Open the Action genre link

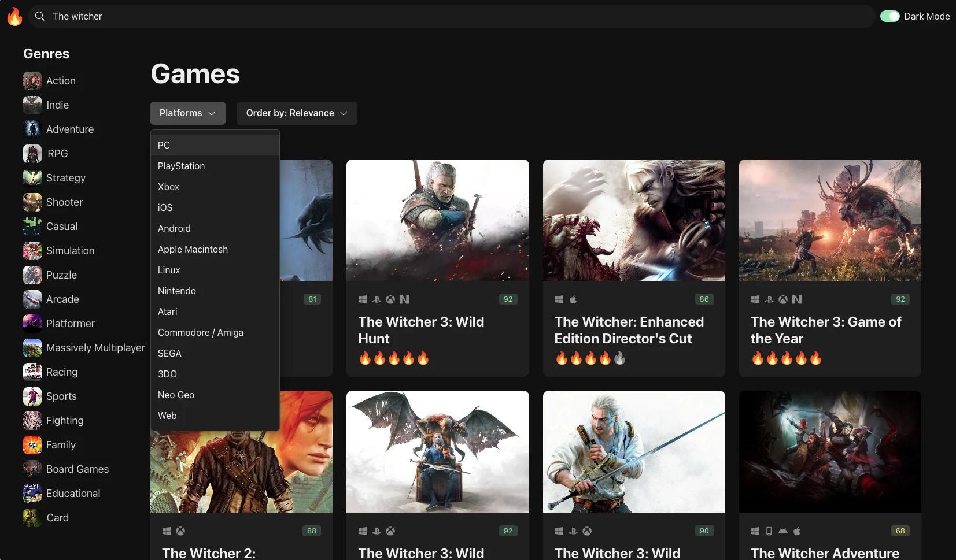click(x=61, y=81)
